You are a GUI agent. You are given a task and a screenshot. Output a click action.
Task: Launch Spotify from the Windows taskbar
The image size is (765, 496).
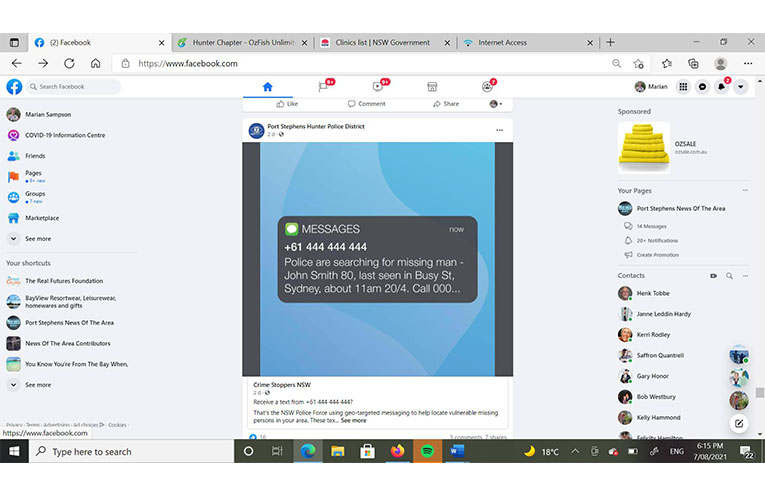[x=427, y=452]
